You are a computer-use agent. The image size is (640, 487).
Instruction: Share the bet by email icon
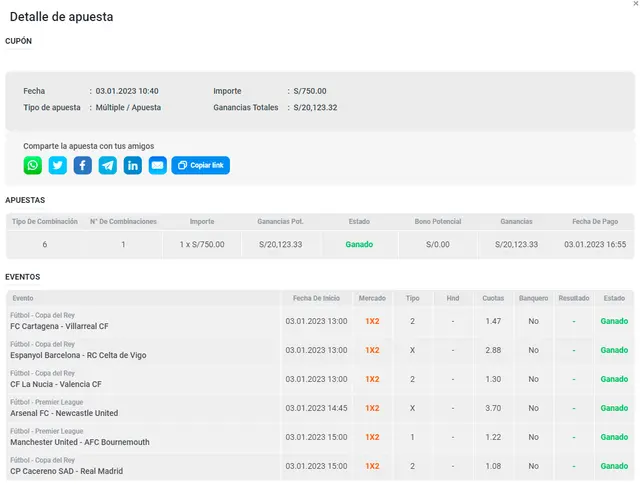tap(158, 165)
